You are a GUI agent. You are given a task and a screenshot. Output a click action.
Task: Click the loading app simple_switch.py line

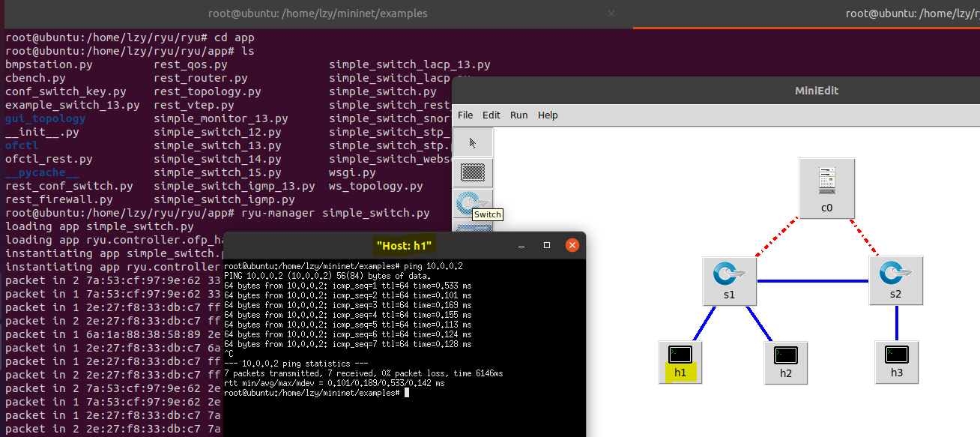click(100, 226)
